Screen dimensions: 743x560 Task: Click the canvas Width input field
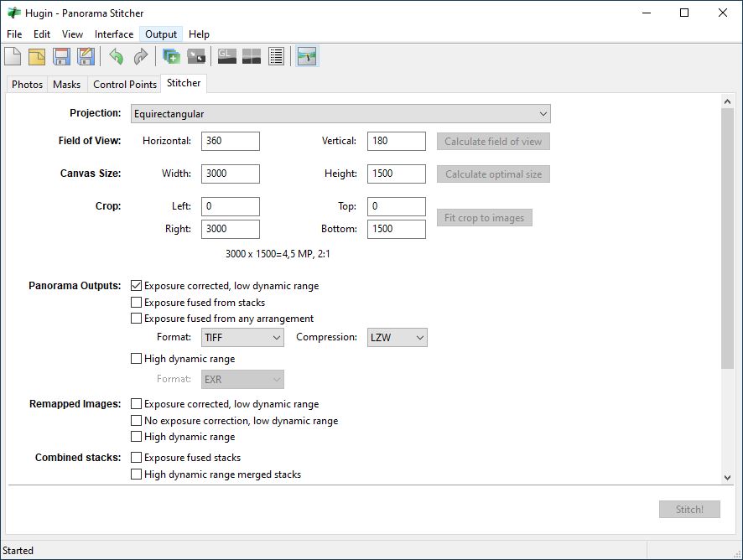coord(231,174)
